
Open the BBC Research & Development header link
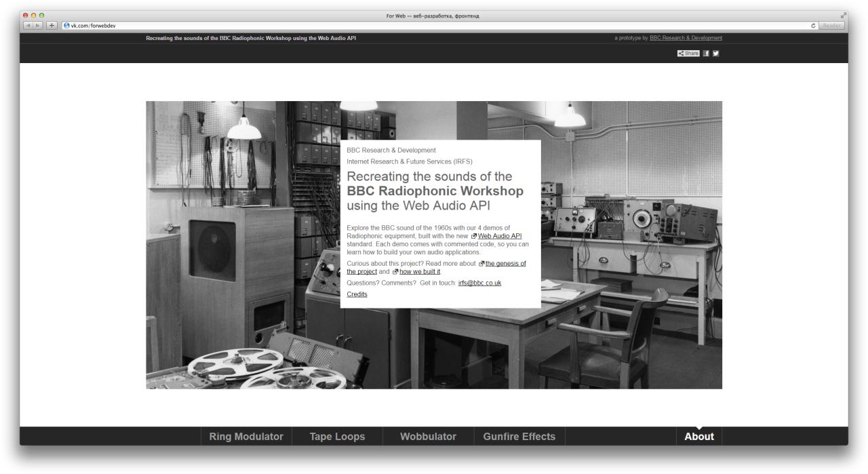click(686, 37)
